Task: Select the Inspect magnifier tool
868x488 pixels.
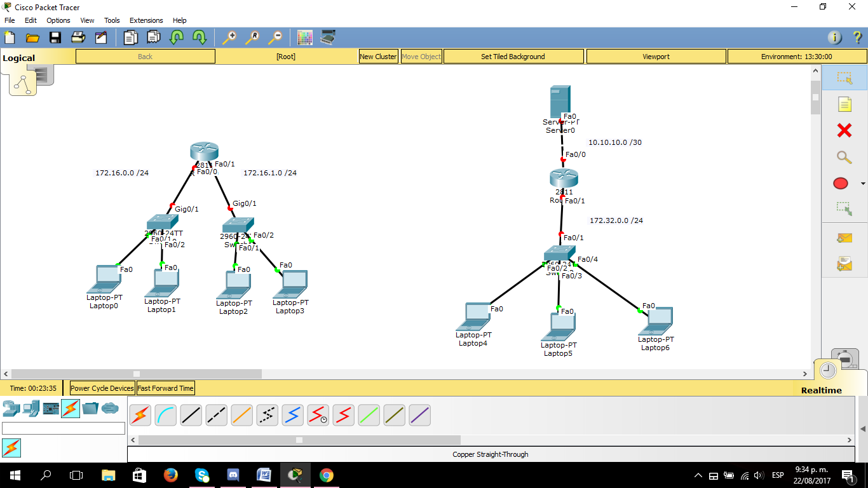Action: (843, 157)
